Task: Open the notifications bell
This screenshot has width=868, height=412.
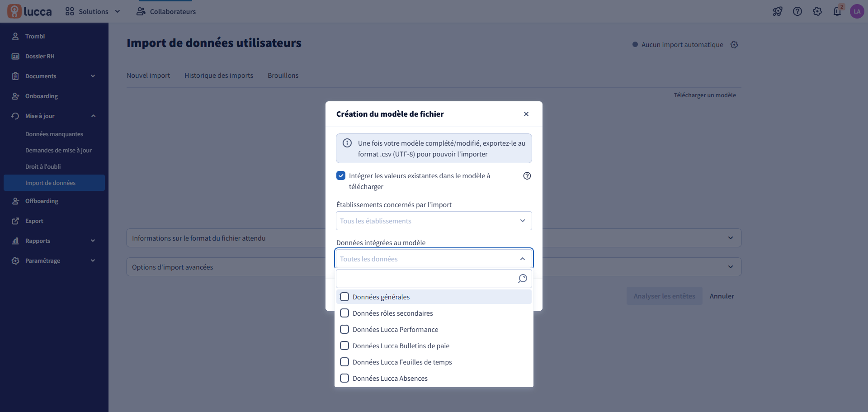Action: (837, 11)
